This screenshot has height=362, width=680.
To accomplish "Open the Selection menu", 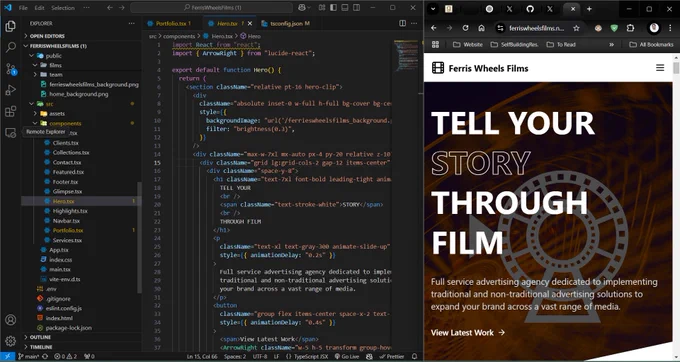I will [x=63, y=8].
